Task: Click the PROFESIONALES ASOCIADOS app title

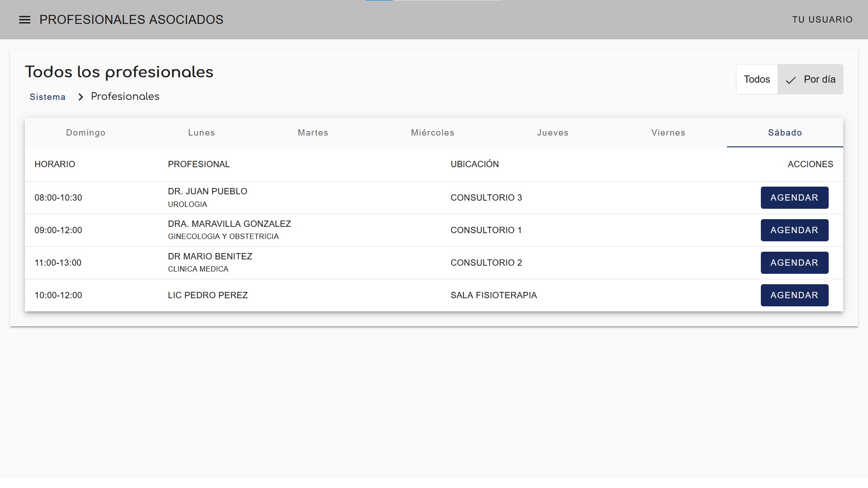Action: click(131, 20)
